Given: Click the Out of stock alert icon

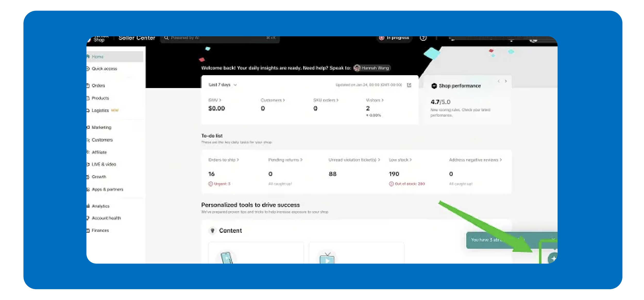Looking at the screenshot, I should [391, 184].
